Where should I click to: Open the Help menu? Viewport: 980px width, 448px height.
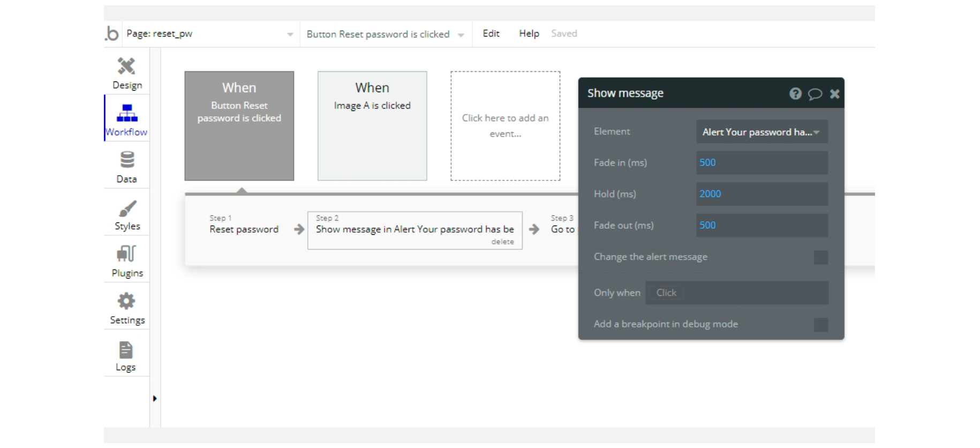click(x=529, y=33)
